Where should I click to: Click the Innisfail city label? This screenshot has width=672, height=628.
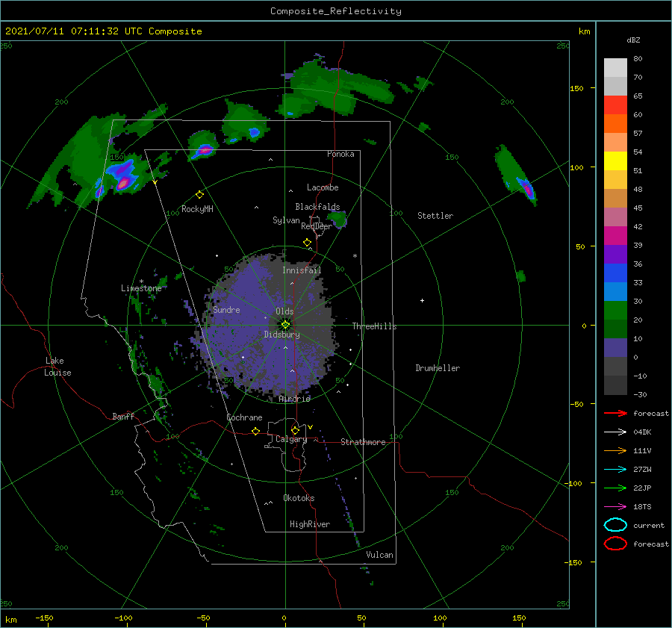tap(302, 270)
